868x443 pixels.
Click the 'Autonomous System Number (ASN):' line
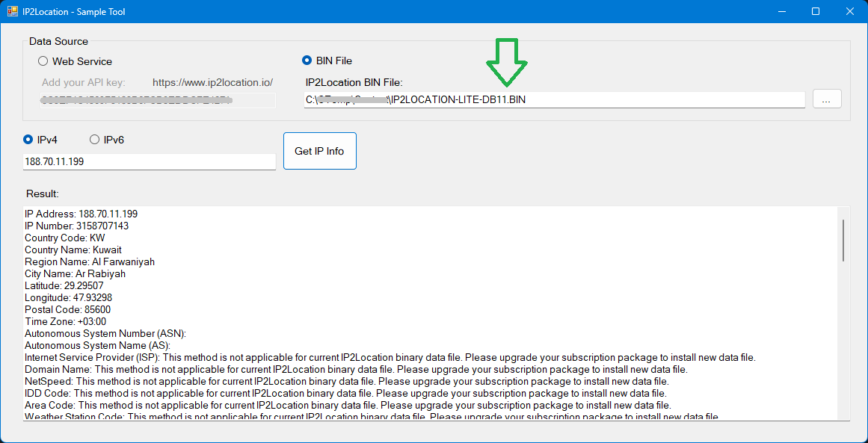pos(105,333)
